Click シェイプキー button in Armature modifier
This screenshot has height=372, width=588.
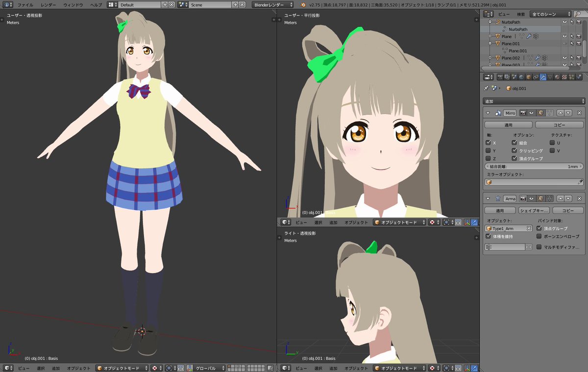click(x=534, y=211)
